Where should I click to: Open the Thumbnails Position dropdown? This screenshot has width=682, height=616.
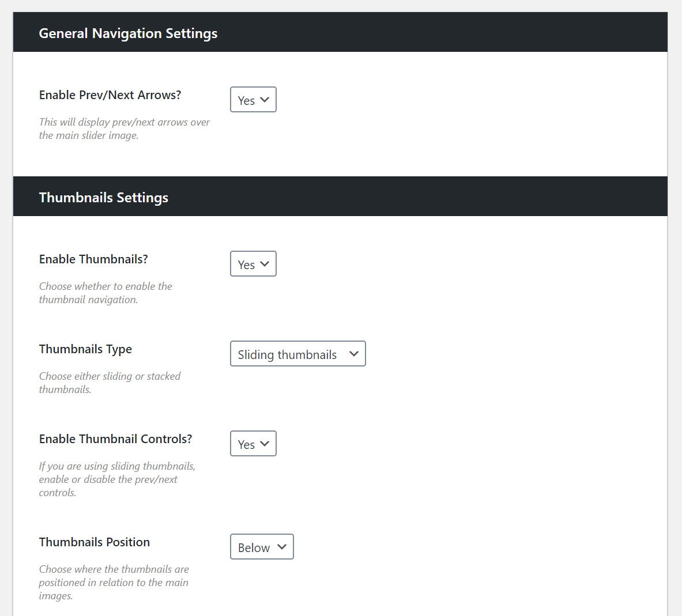pyautogui.click(x=262, y=547)
